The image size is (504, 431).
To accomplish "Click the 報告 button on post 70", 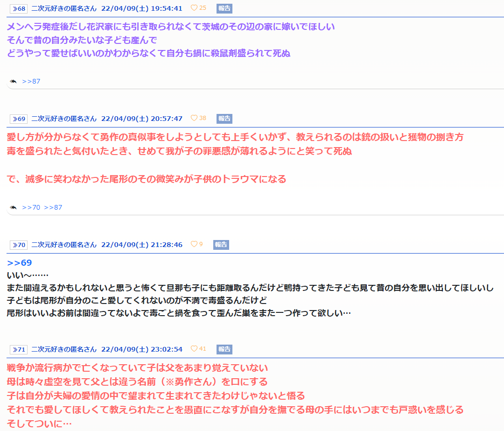I will 221,245.
